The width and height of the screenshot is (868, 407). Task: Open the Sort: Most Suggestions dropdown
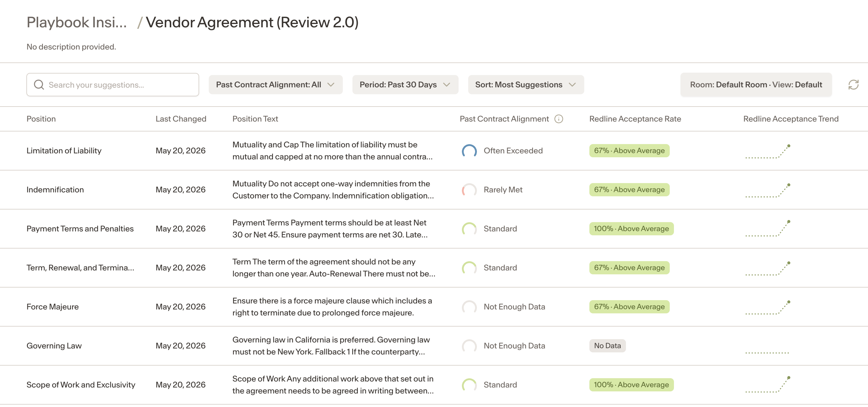click(526, 85)
